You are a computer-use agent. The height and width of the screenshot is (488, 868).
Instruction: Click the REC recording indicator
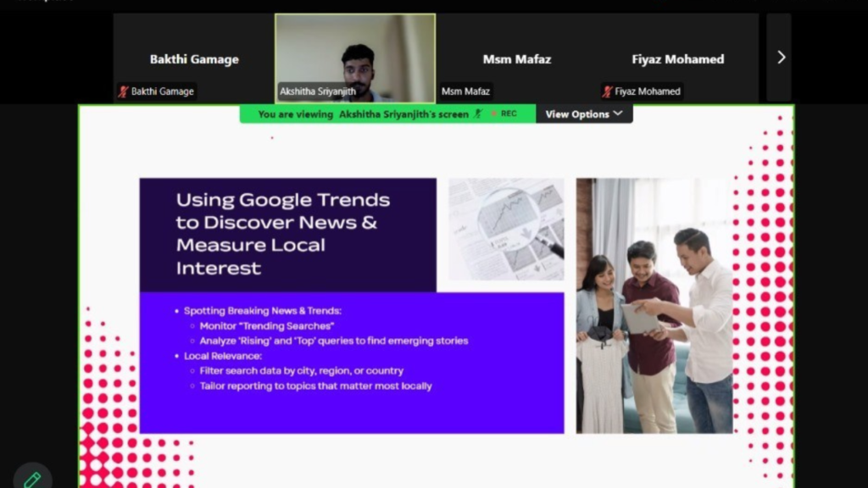tap(508, 114)
